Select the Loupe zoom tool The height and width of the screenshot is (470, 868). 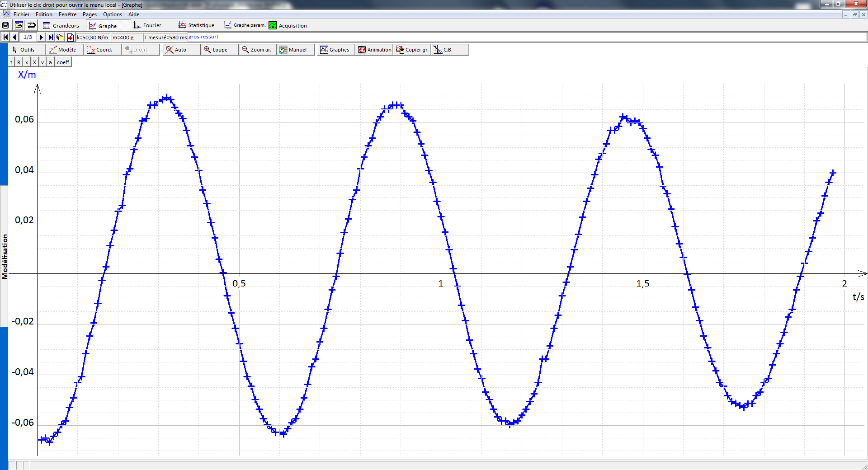click(x=219, y=50)
